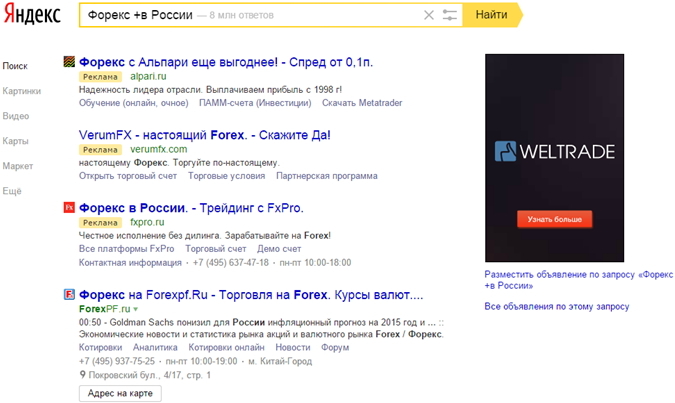Image resolution: width=675 pixels, height=403 pixels.
Task: Open Обучение (онлайн, очное) sitelink
Action: tap(133, 103)
